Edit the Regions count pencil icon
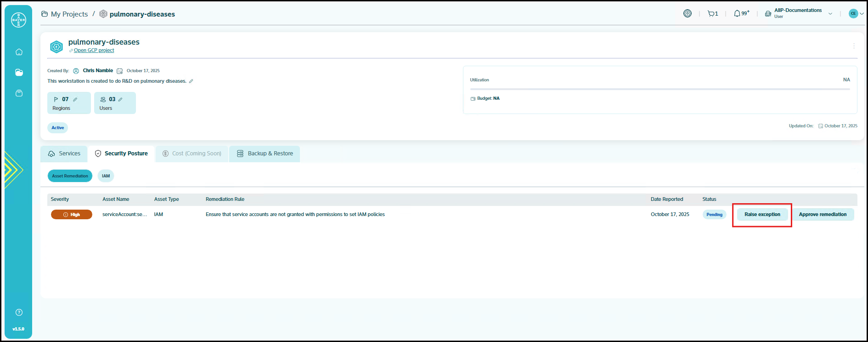 coord(75,99)
